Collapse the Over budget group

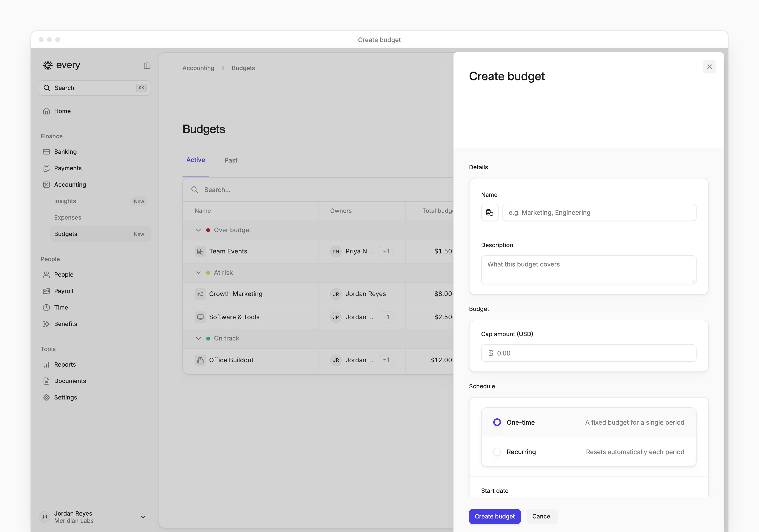(198, 230)
